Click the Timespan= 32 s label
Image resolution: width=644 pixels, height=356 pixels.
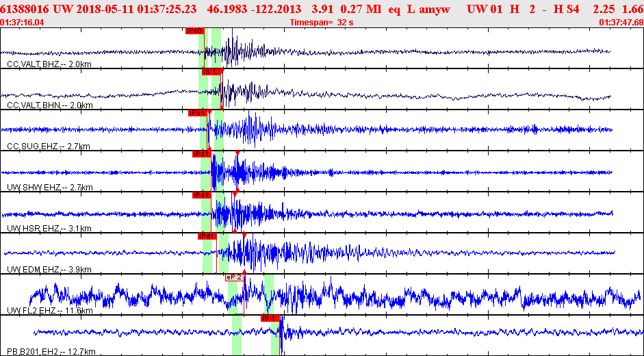pos(322,23)
